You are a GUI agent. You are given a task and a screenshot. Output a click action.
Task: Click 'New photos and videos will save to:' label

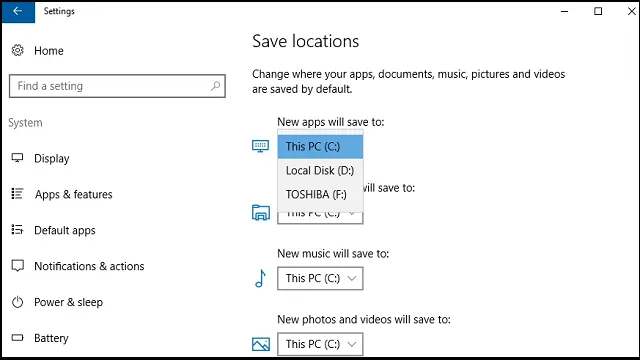[364, 319]
